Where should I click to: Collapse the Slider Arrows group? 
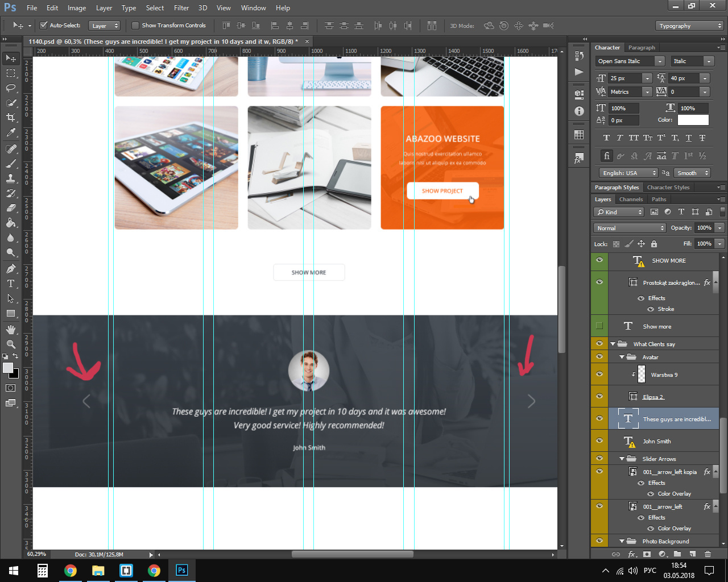coord(622,459)
